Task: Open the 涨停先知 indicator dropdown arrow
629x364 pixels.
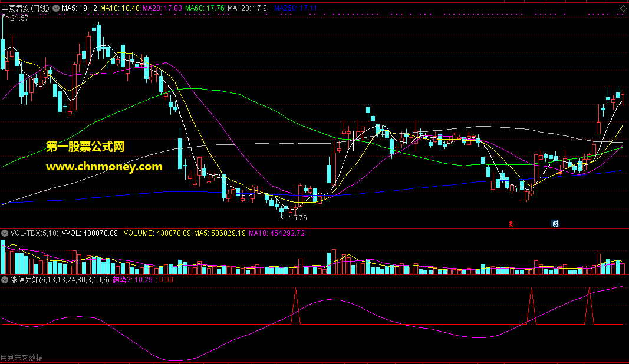Action: click(x=5, y=280)
